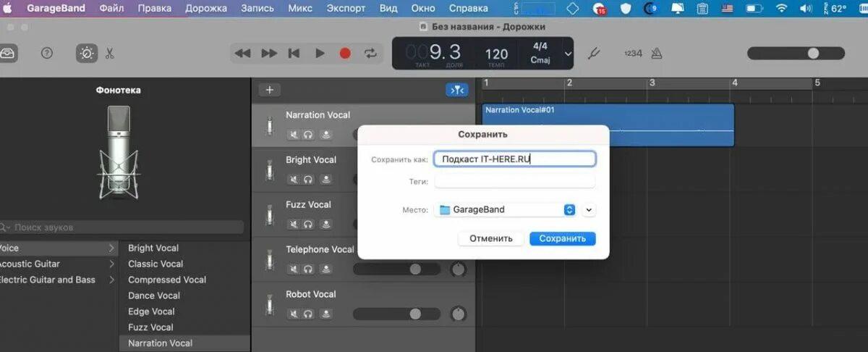Open Wi-Fi status in menu bar
Viewport: 868px width, 352px height.
780,9
